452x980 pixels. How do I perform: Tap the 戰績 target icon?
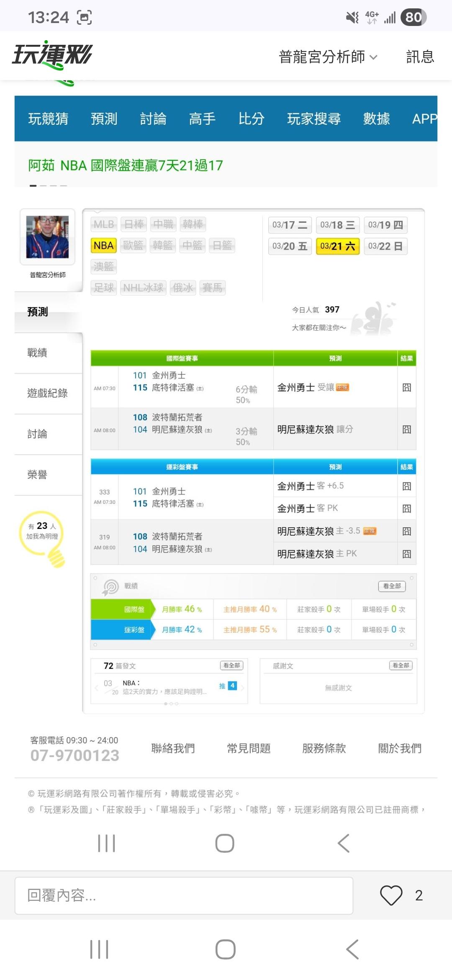coord(110,587)
